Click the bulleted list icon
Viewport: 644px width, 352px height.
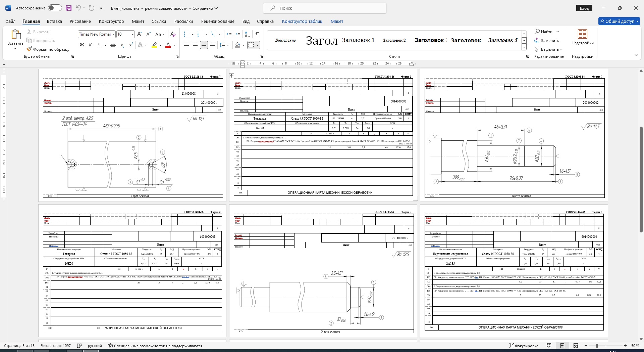pyautogui.click(x=186, y=34)
